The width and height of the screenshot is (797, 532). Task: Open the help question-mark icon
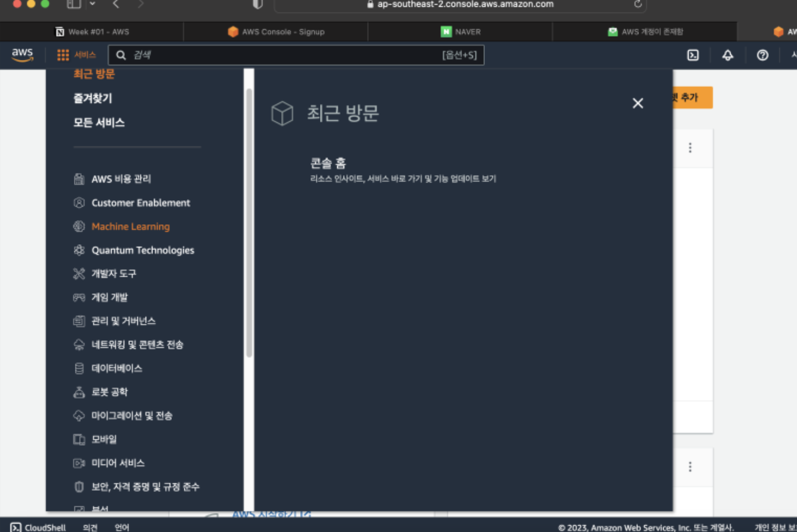point(761,55)
